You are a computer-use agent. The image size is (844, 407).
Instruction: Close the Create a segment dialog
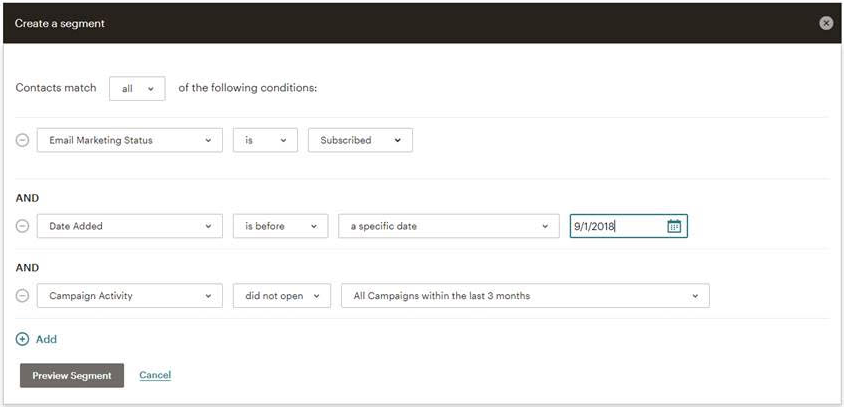[826, 23]
